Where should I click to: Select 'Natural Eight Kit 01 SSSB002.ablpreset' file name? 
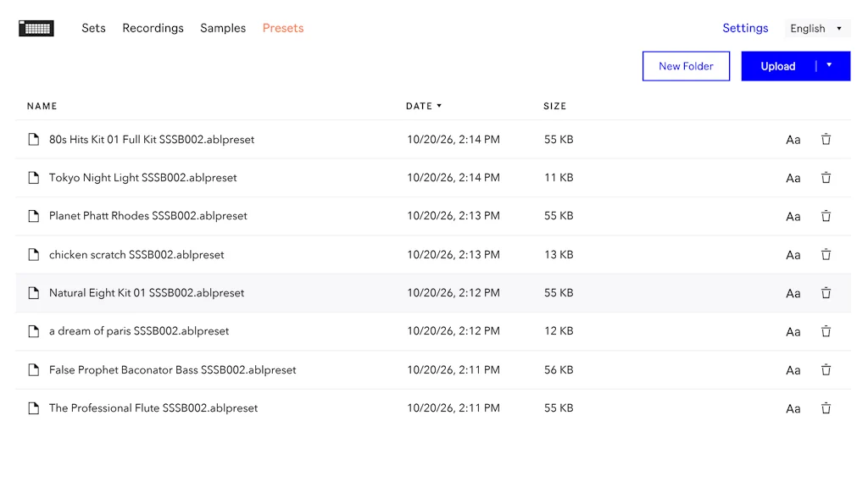pyautogui.click(x=146, y=293)
